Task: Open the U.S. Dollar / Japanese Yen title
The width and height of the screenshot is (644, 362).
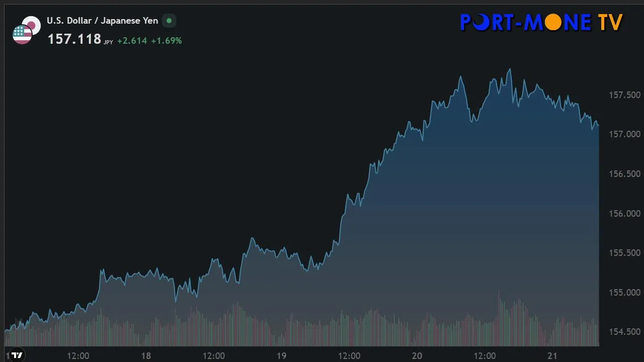Action: point(103,21)
